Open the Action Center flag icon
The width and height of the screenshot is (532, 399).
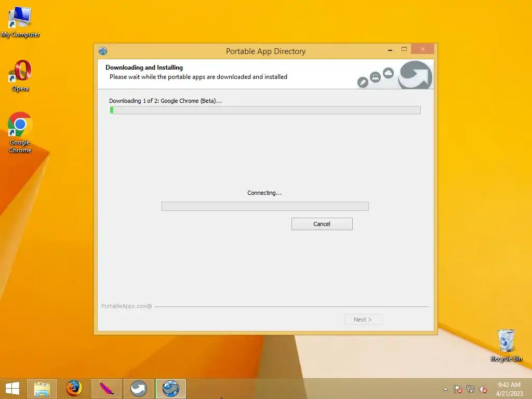point(458,389)
